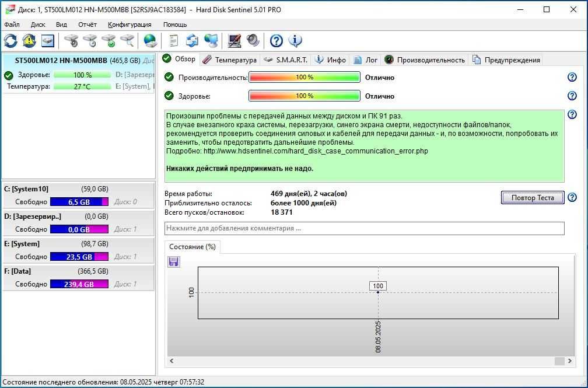
Task: Click the 100 data point on chart
Action: click(378, 292)
